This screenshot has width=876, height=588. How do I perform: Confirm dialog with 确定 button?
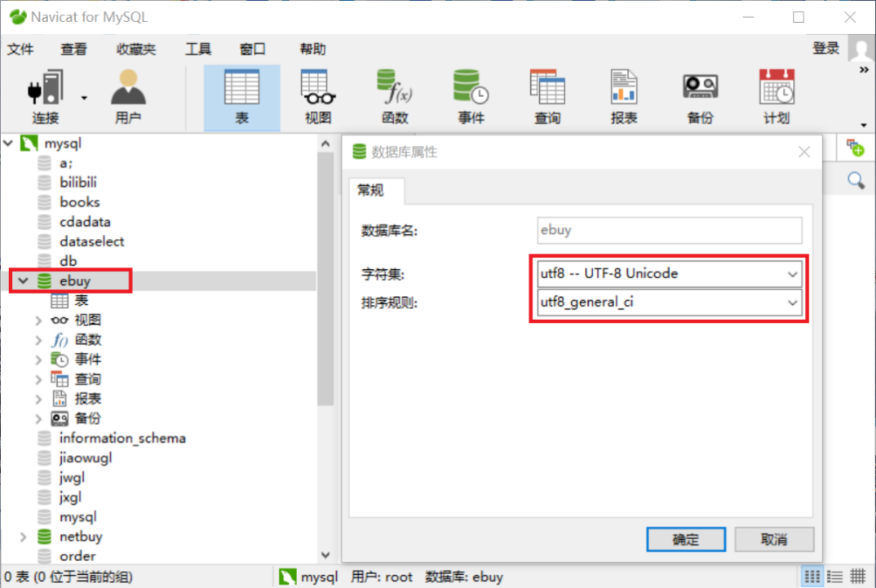[685, 539]
